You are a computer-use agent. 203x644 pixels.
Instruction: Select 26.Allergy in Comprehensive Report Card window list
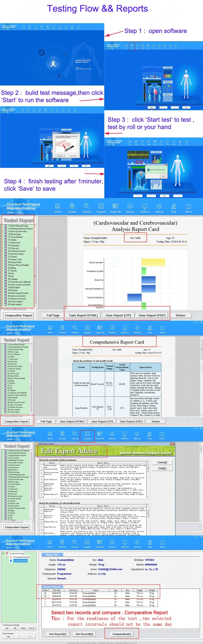[x=11, y=381]
